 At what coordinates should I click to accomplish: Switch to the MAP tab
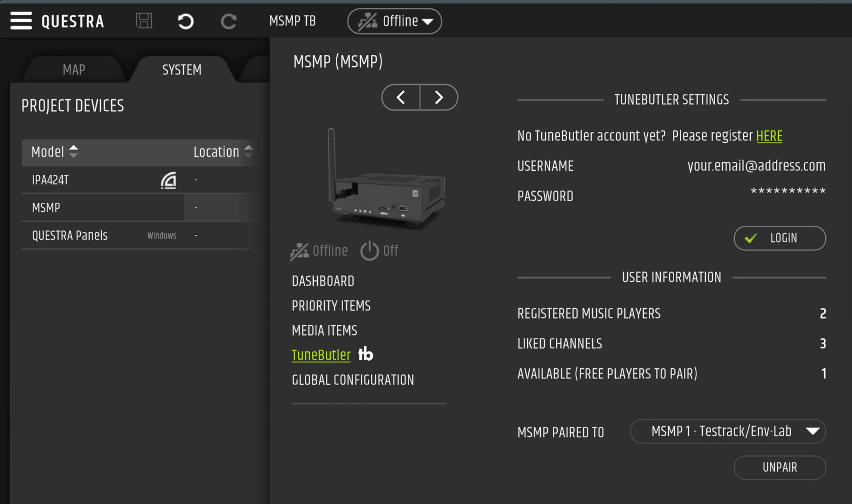[74, 70]
